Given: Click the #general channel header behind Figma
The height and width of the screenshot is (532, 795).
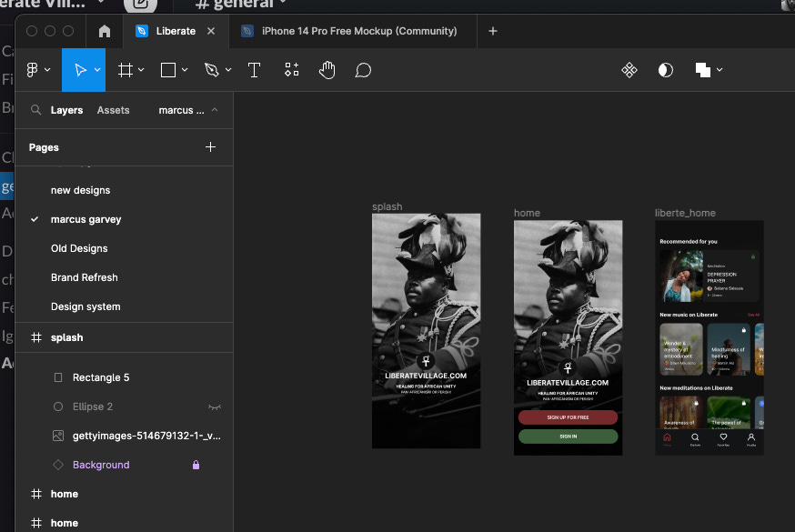Looking at the screenshot, I should coord(241,5).
